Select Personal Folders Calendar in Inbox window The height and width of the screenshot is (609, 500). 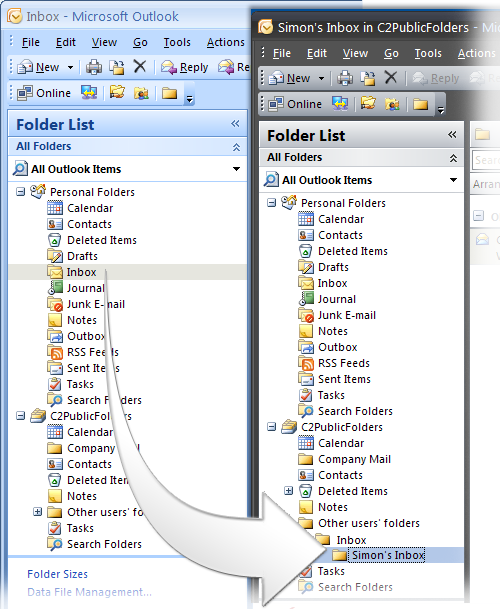click(80, 208)
